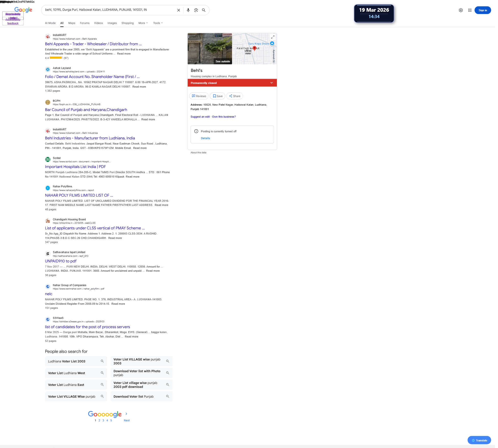Switch to the Maps tab
This screenshot has width=498, height=448.
pos(72,23)
